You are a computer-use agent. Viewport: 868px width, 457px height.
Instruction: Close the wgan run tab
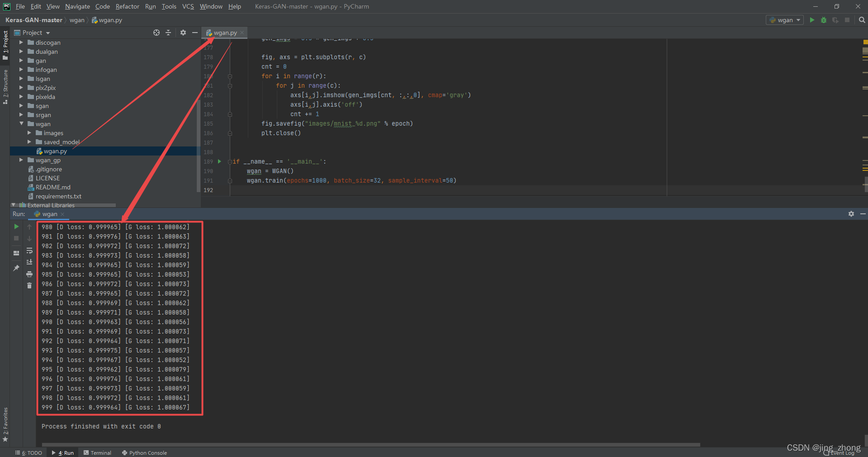pos(62,214)
